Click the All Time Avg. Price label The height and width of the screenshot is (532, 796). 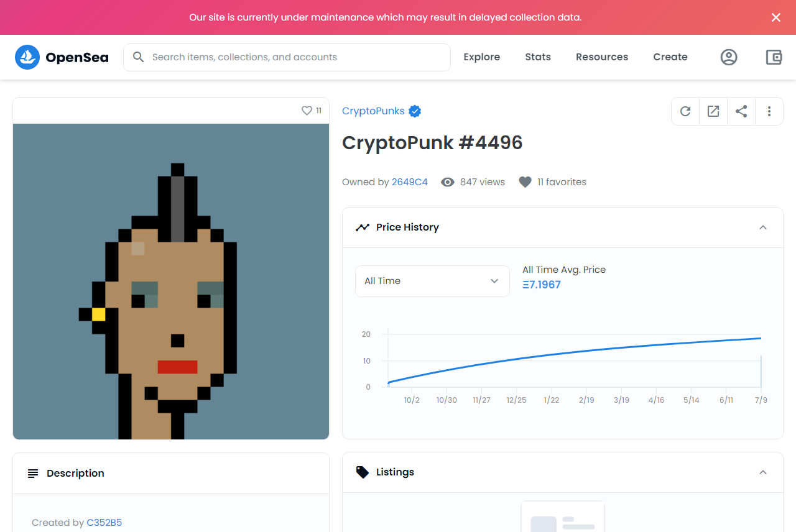tap(564, 270)
